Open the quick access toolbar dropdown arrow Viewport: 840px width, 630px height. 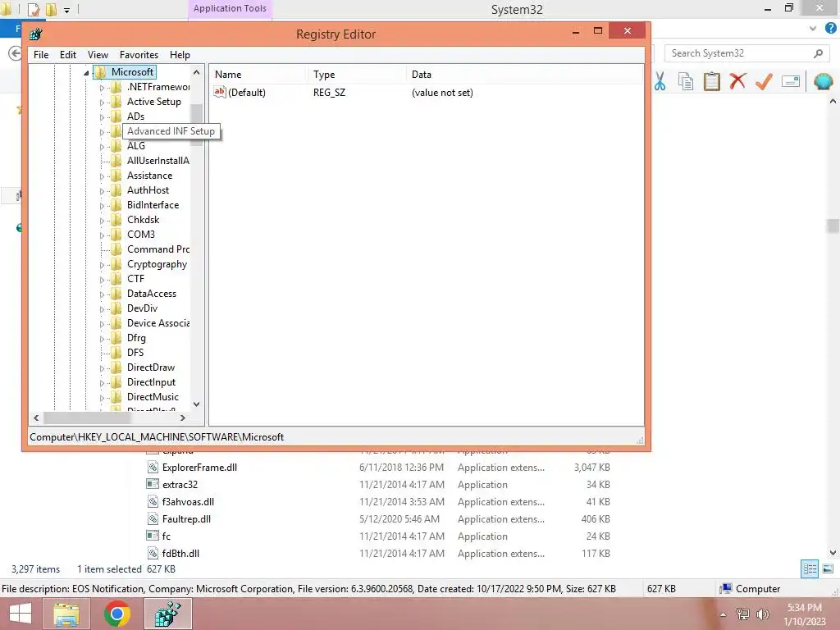[x=67, y=10]
